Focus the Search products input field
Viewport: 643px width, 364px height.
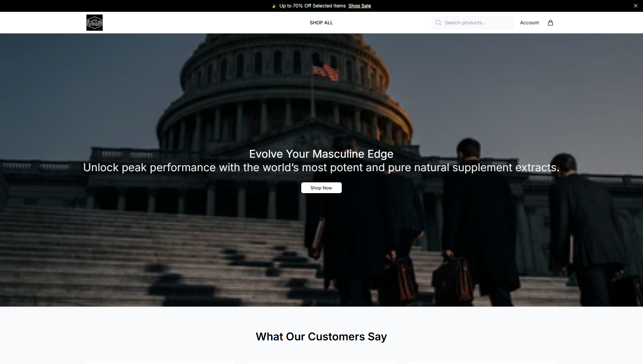pyautogui.click(x=473, y=23)
